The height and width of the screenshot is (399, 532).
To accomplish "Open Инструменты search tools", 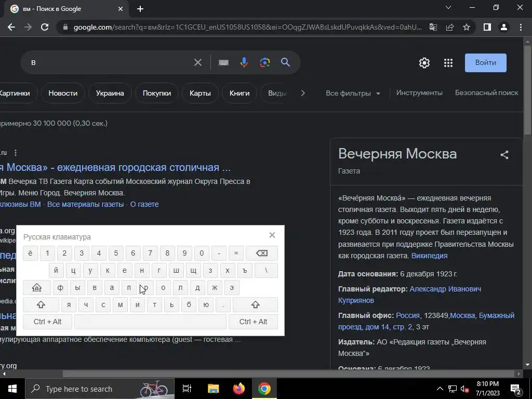I will 419,92.
